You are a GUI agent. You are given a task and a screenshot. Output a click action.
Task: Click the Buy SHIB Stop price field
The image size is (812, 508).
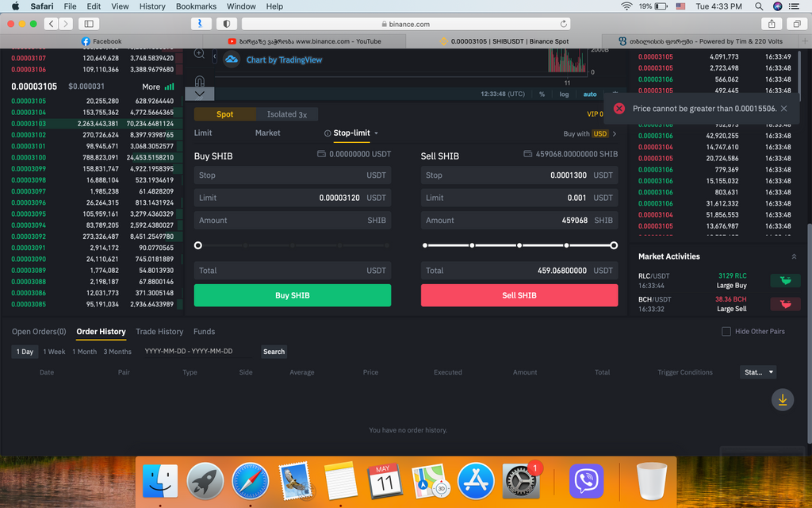tap(293, 175)
